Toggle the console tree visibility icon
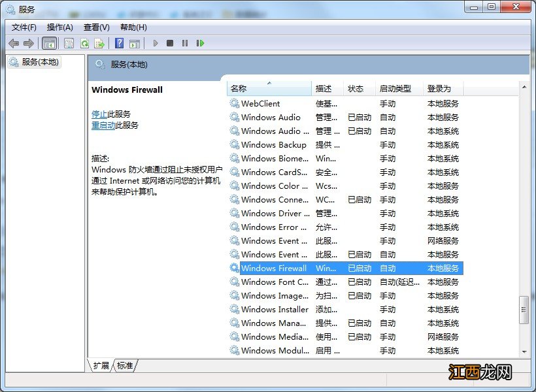 [49, 43]
